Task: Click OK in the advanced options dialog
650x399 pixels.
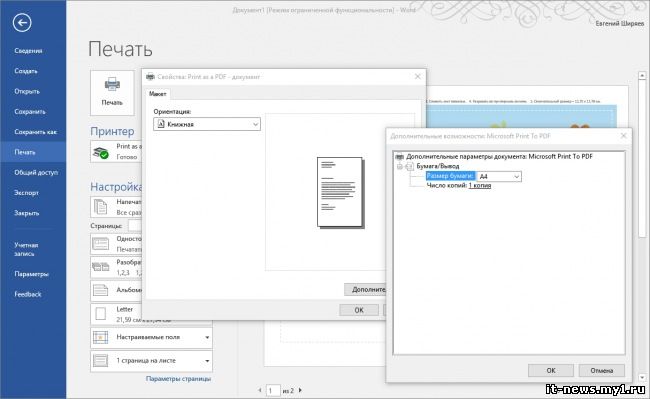Action: 551,370
